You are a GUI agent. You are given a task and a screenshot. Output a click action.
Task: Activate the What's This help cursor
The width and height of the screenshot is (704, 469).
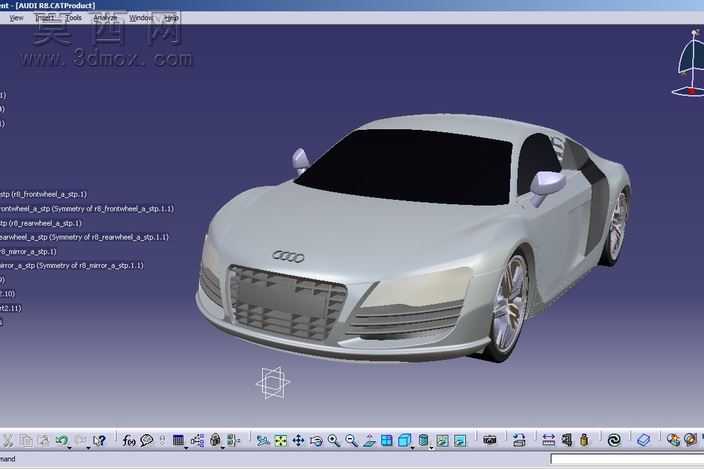point(99,441)
